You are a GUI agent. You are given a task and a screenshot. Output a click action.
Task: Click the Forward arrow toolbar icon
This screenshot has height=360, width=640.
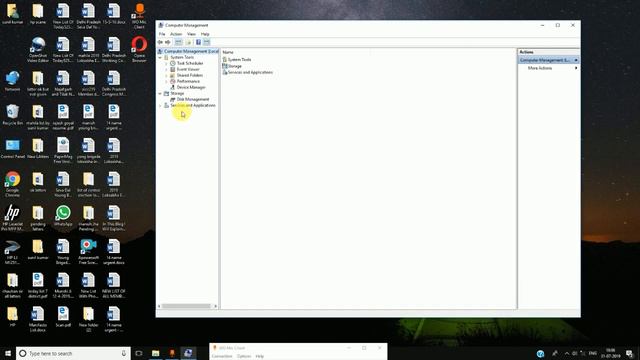tap(168, 42)
